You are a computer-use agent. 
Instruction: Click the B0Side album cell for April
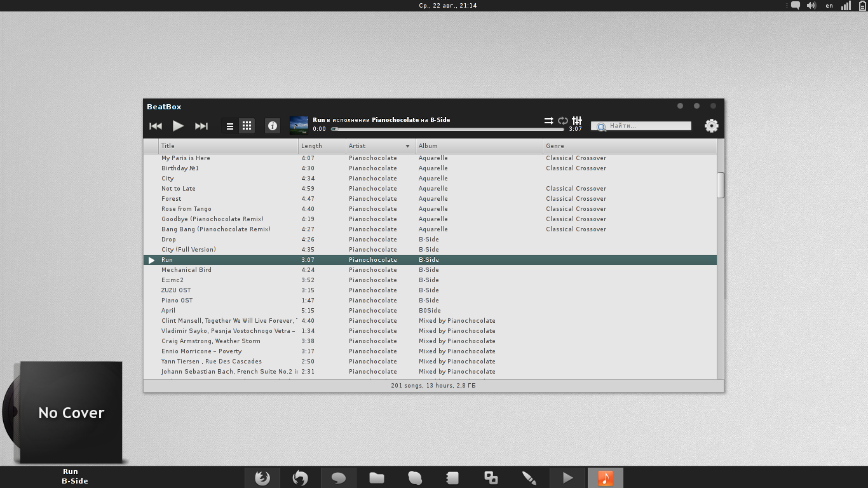tap(430, 311)
